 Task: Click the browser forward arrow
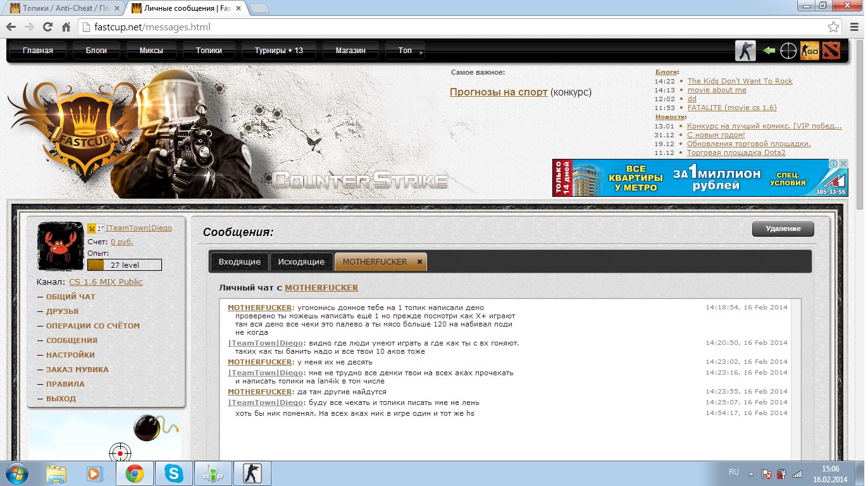click(x=29, y=27)
